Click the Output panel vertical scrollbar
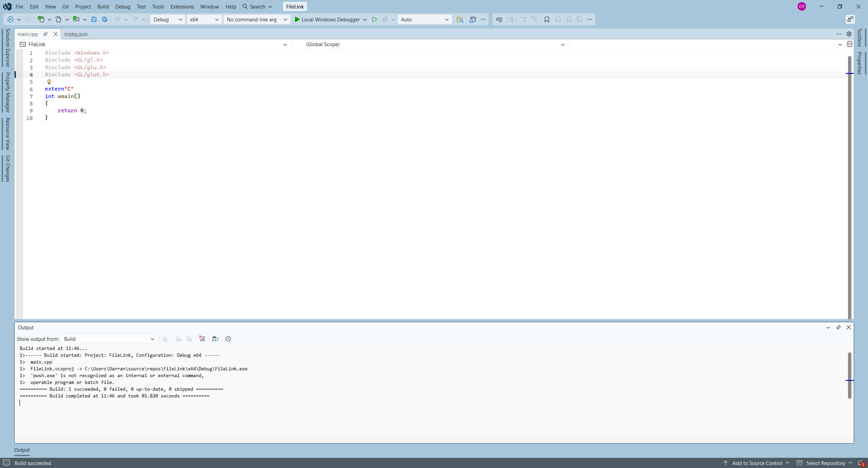 [x=850, y=375]
